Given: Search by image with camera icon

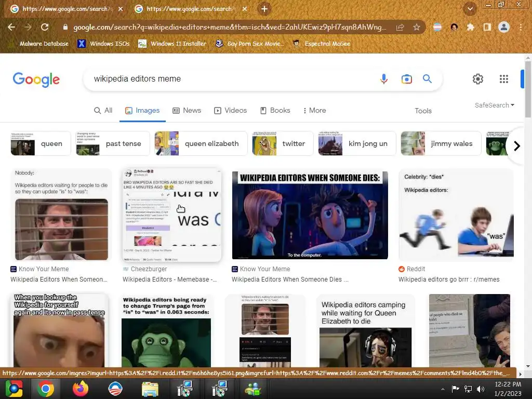Looking at the screenshot, I should coord(406,79).
